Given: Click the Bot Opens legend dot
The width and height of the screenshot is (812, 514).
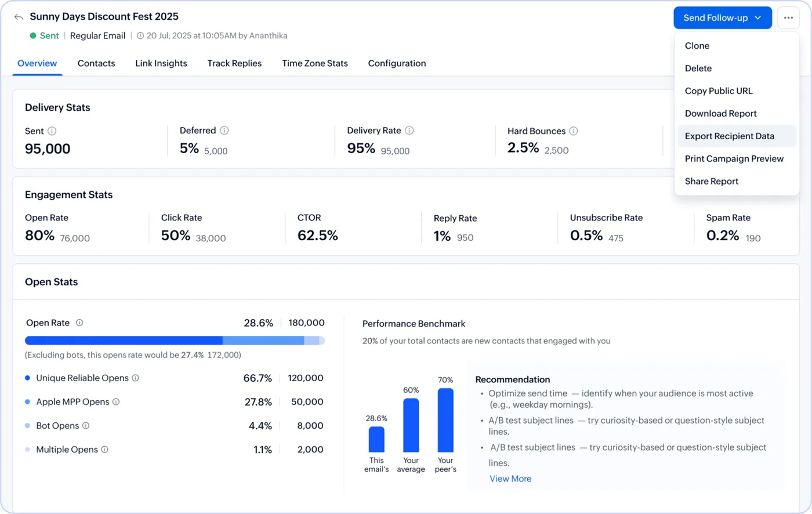Looking at the screenshot, I should 27,425.
